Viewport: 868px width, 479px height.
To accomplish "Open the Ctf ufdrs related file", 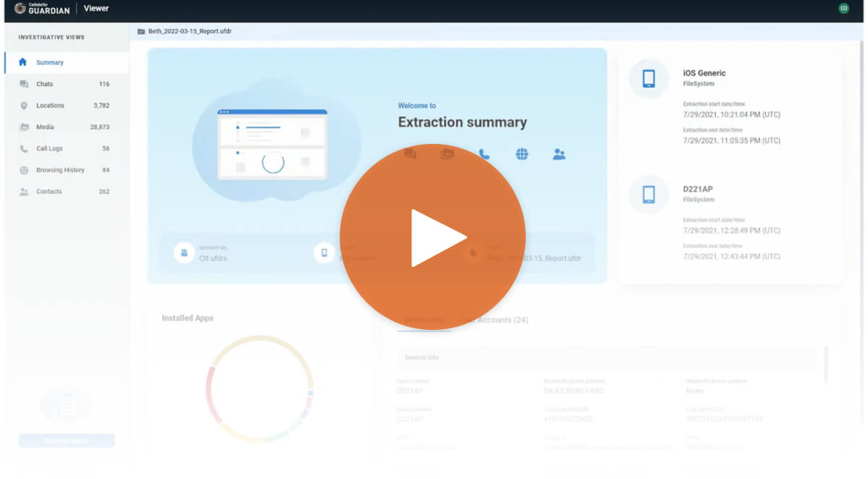I will tap(213, 258).
